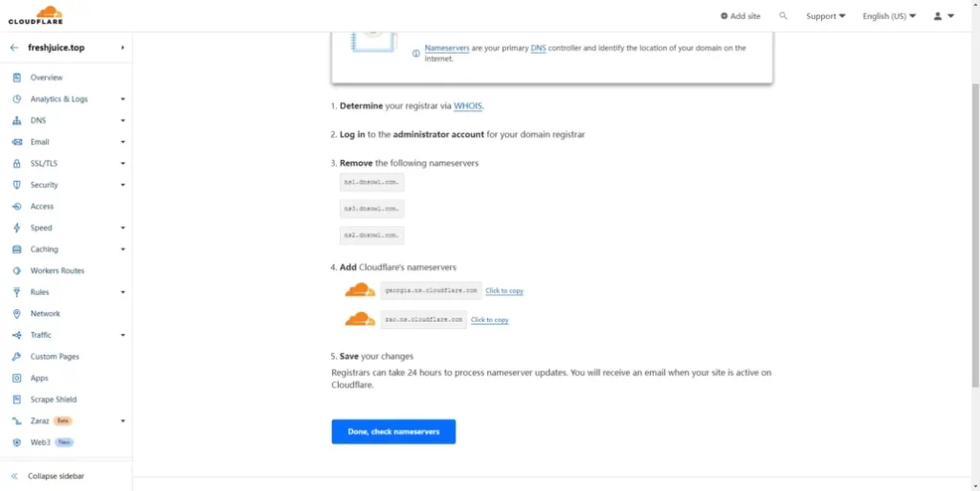
Task: Click the SSL/TLS padlock icon
Action: tap(17, 163)
